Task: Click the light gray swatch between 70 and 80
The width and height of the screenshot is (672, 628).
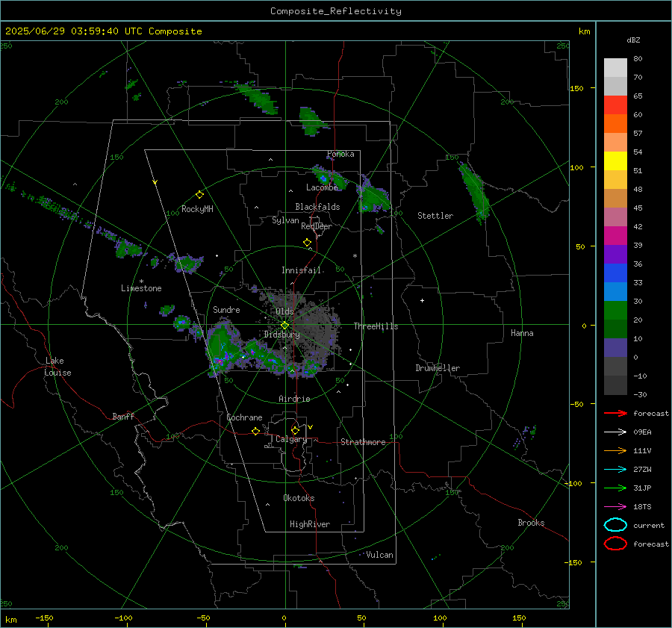Action: 615,68
